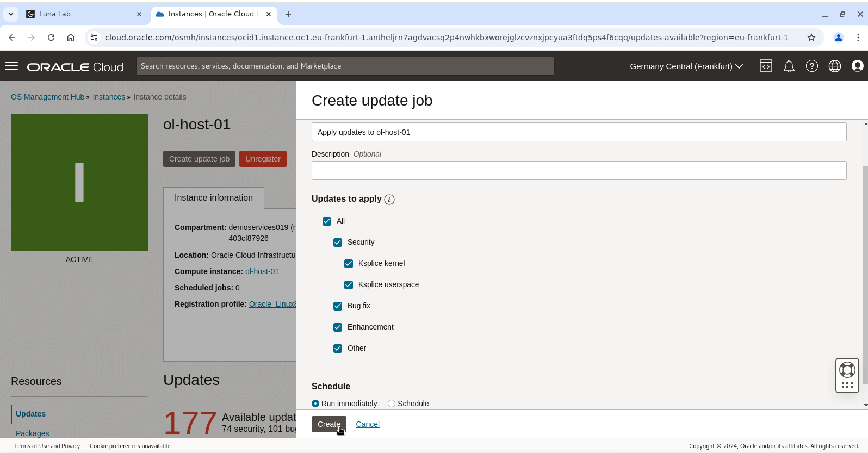Click the Oracle Cloud logo
868x453 pixels.
point(76,67)
